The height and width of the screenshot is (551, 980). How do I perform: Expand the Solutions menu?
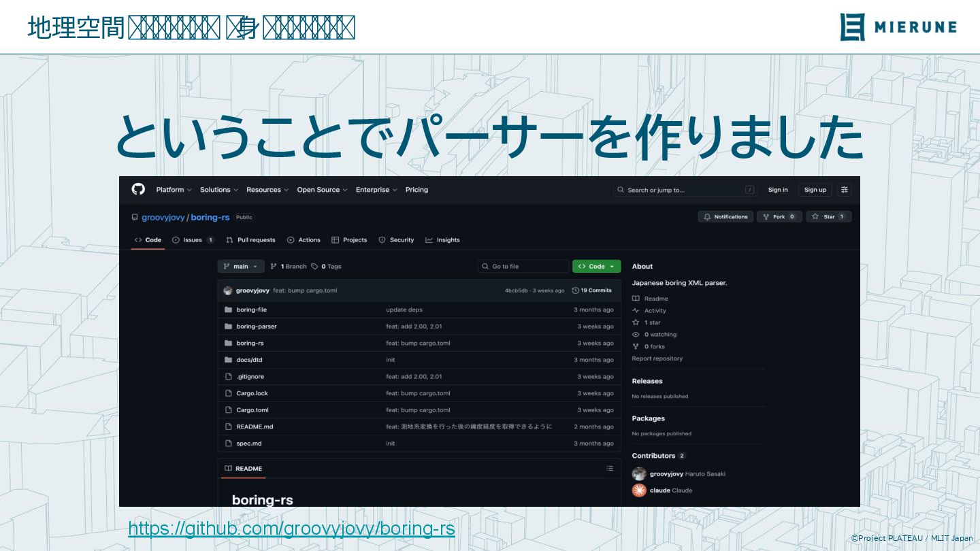pos(219,190)
